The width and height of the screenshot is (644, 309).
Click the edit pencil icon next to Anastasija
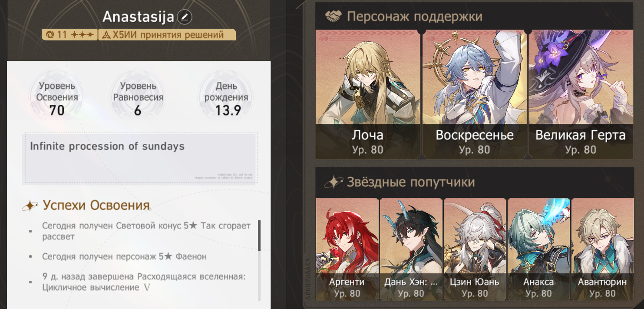coord(185,17)
